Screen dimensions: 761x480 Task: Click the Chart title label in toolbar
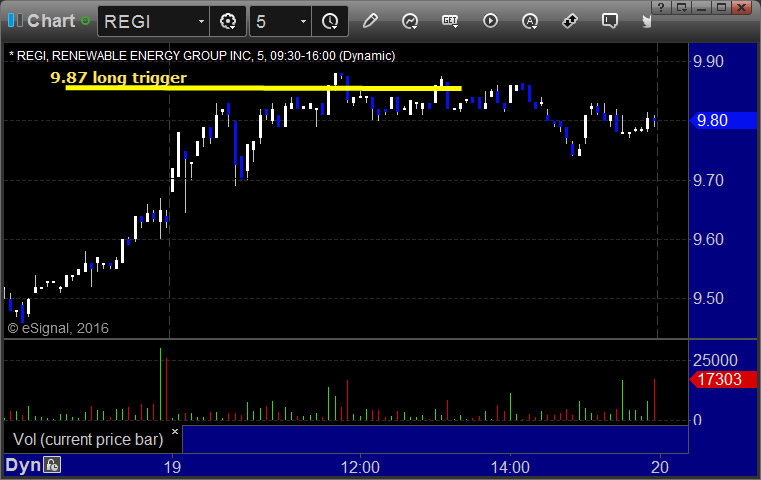point(51,21)
